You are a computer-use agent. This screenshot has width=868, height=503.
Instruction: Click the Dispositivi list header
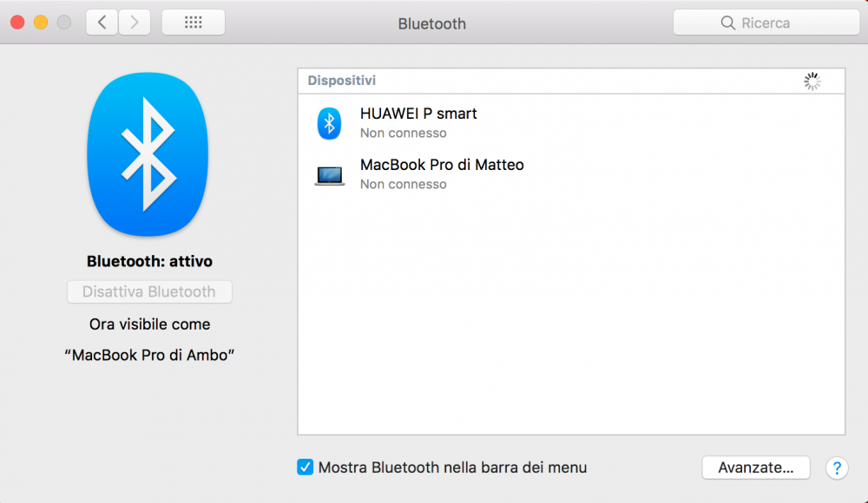pos(571,81)
